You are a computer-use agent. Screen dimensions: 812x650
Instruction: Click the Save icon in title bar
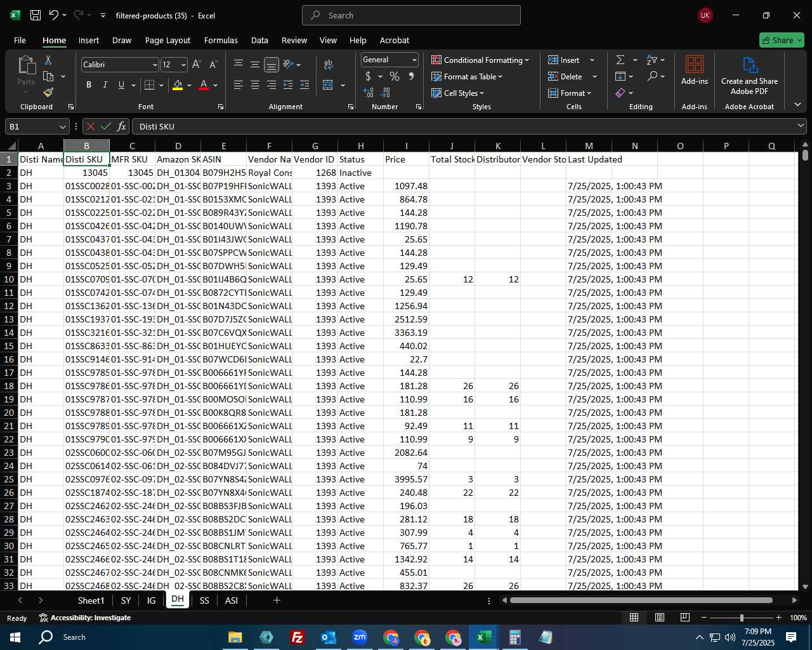[36, 15]
